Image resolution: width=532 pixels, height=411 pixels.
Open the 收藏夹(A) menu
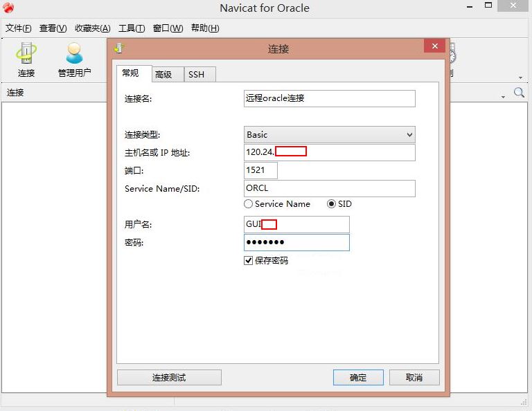(93, 28)
